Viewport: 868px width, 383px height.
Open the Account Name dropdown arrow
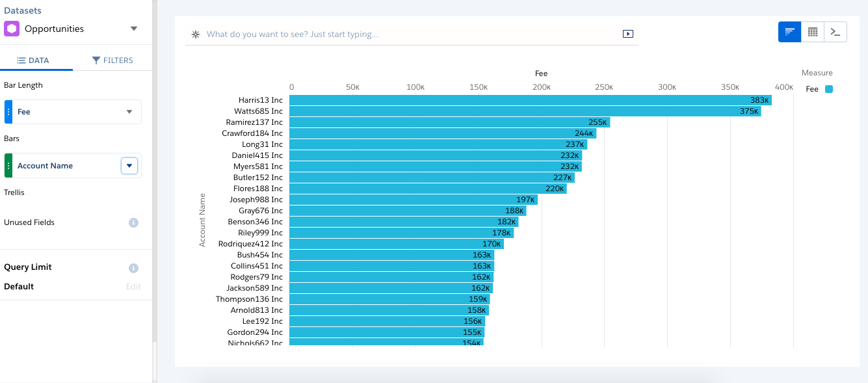click(x=129, y=166)
